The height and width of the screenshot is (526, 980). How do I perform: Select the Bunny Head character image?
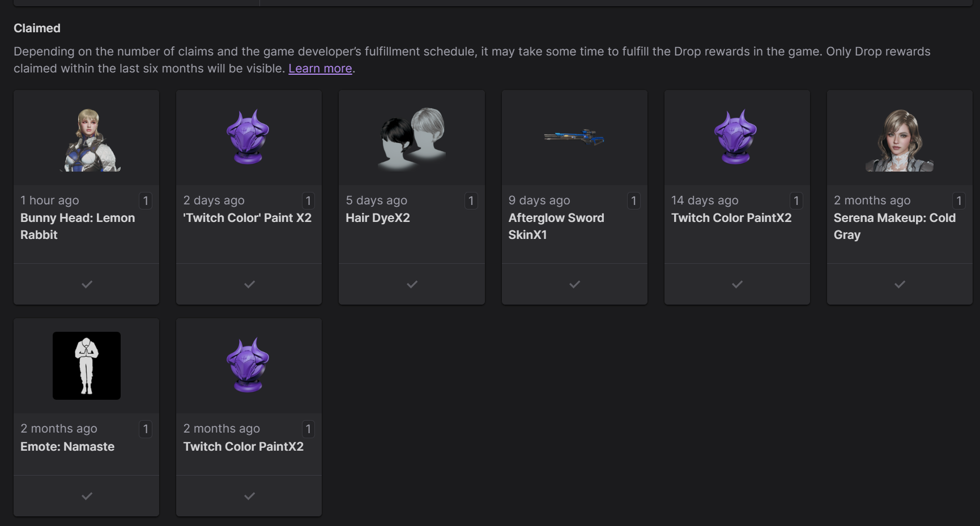pyautogui.click(x=90, y=140)
